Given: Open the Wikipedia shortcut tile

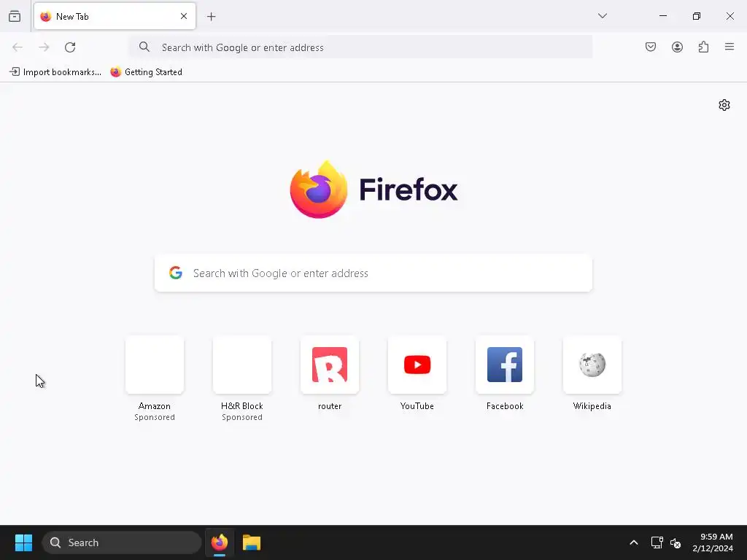Looking at the screenshot, I should click(592, 365).
